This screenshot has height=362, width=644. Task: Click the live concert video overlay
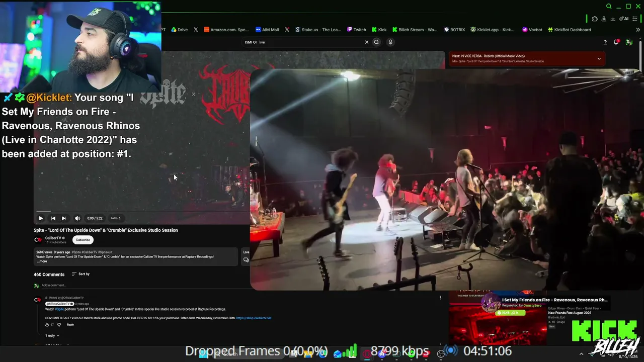[x=447, y=179]
